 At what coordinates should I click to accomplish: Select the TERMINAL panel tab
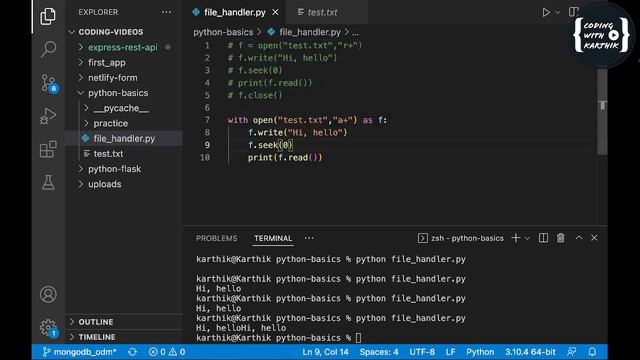click(x=273, y=238)
